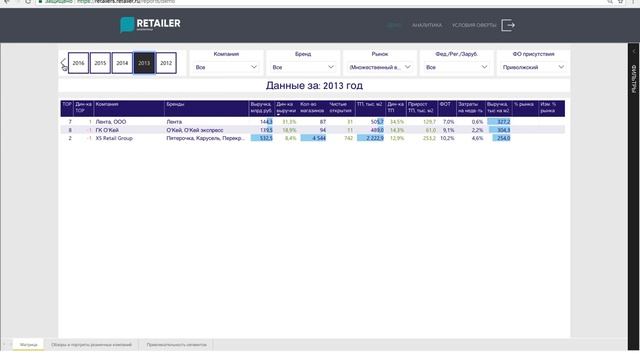Click brands cell Пятерочка, Карусель
This screenshot has height=360, width=640.
coord(206,138)
